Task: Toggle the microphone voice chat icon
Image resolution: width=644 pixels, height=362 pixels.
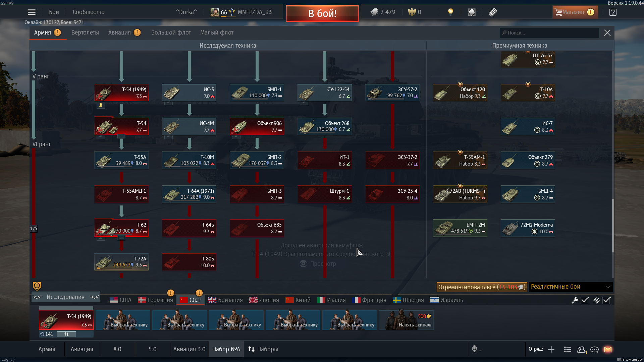Action: coord(474,349)
